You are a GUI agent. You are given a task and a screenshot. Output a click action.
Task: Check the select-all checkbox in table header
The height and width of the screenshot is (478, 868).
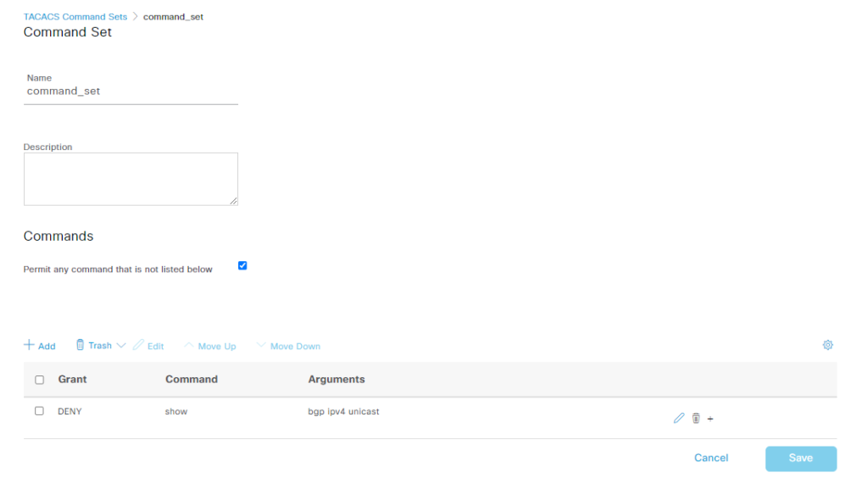click(39, 380)
